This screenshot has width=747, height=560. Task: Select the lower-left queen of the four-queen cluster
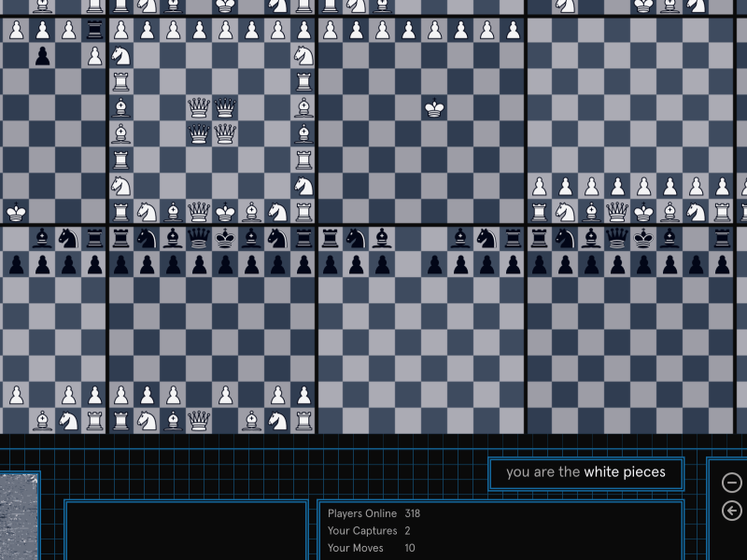pos(199,133)
